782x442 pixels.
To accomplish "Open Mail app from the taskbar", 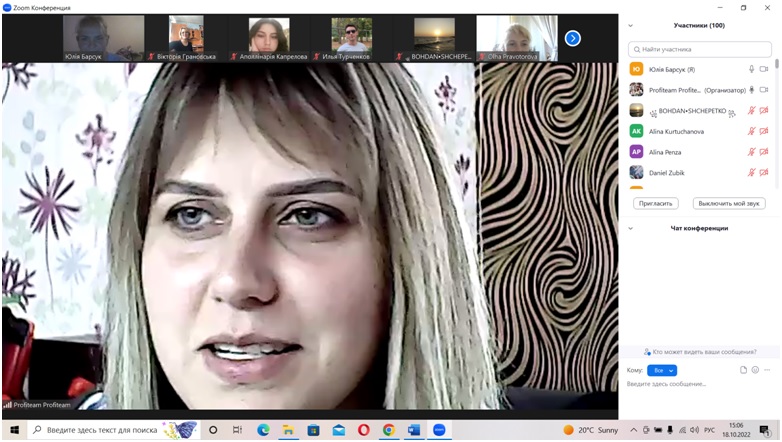I will tap(339, 430).
